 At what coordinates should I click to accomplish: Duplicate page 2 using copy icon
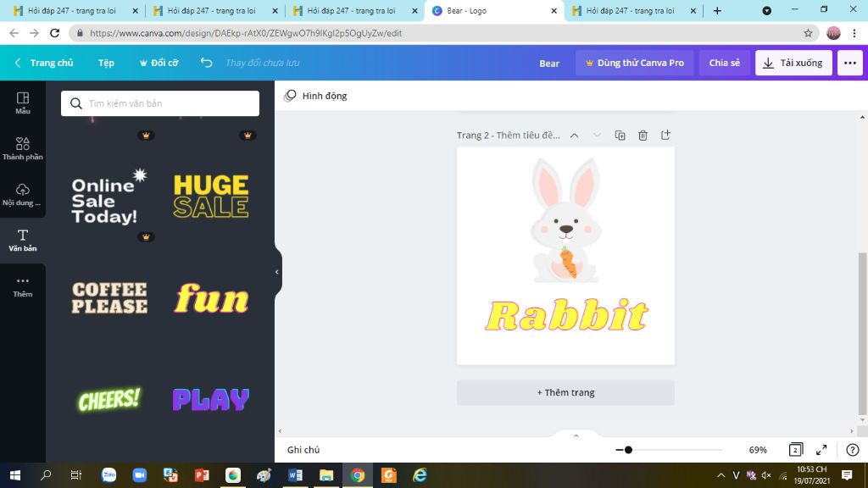620,135
